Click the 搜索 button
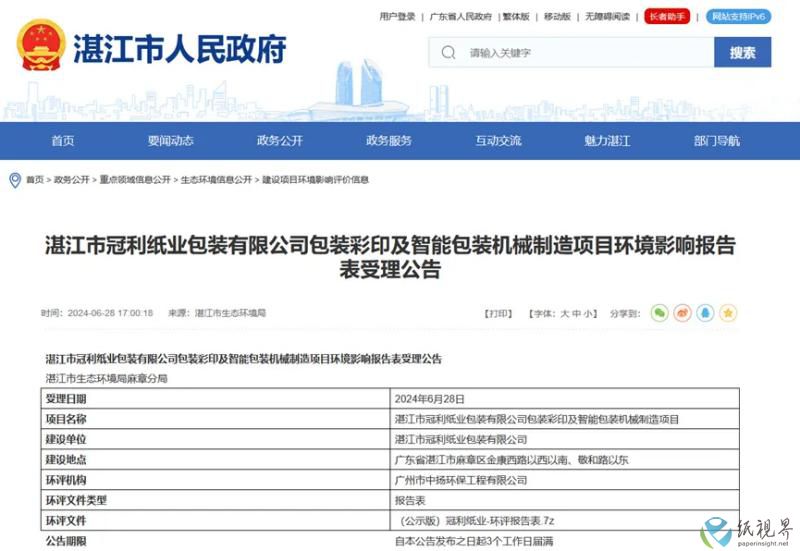This screenshot has width=800, height=551. tap(742, 53)
